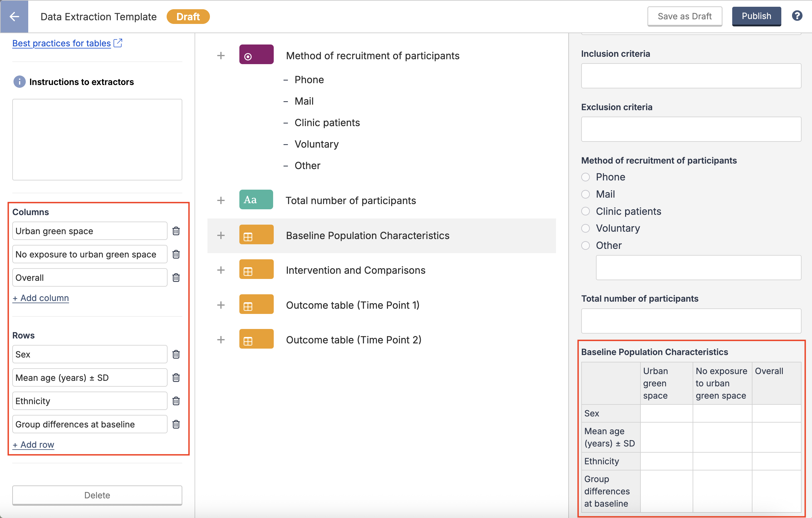Remove the Sex row via trash icon

176,354
